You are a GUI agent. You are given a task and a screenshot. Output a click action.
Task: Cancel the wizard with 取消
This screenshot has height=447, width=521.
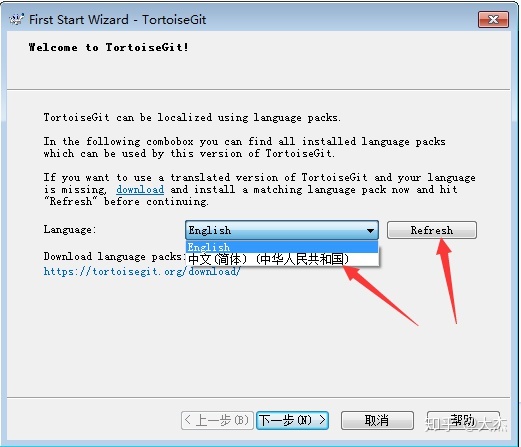[377, 420]
